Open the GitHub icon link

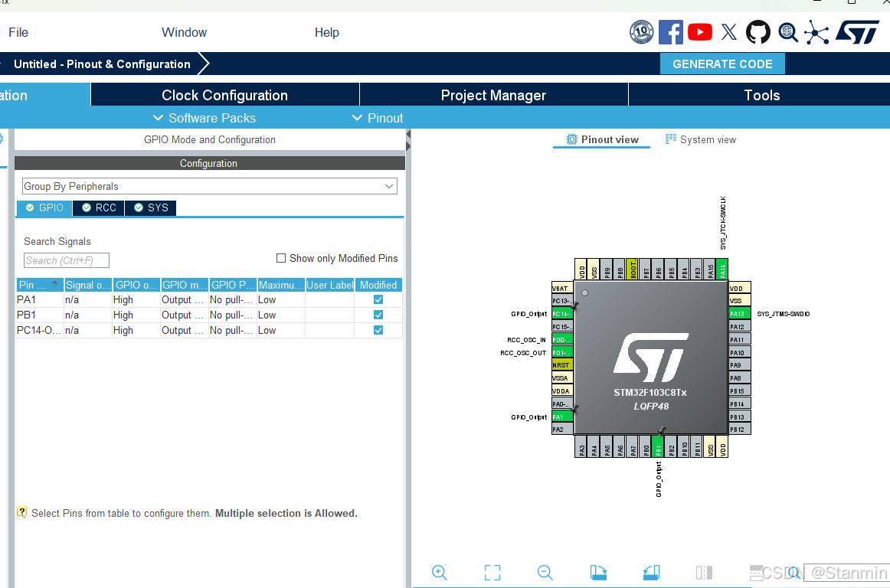tap(757, 32)
